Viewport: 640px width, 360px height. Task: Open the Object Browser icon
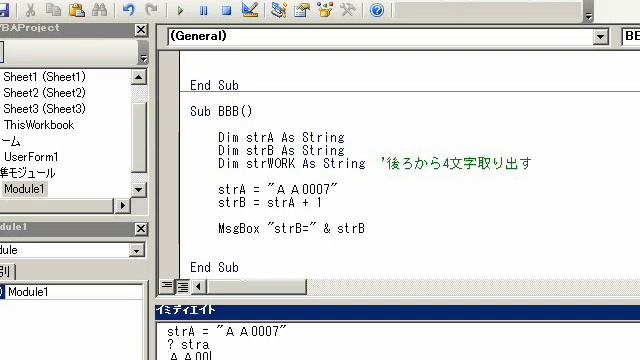(x=325, y=10)
